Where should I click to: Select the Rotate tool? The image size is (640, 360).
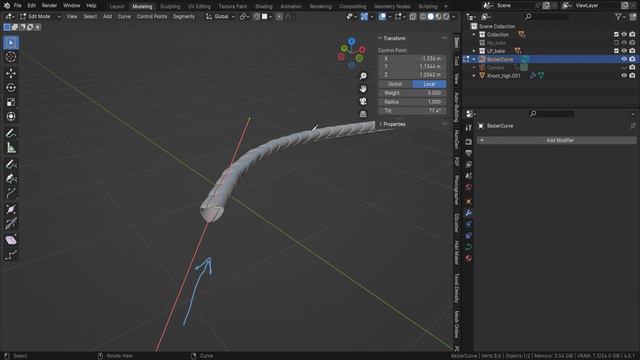[11, 87]
